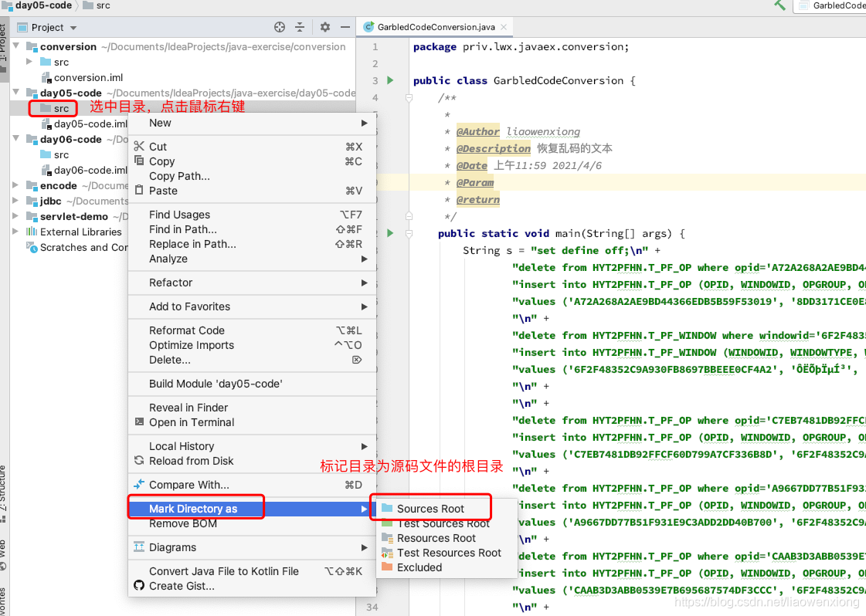
Task: Click the Paste clipboard icon
Action: pos(139,190)
